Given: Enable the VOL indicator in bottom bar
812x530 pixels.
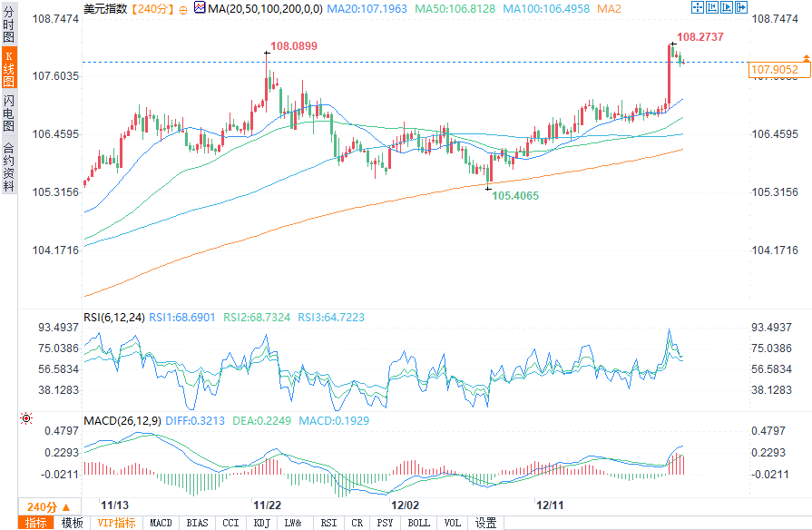Looking at the screenshot, I should [x=452, y=523].
